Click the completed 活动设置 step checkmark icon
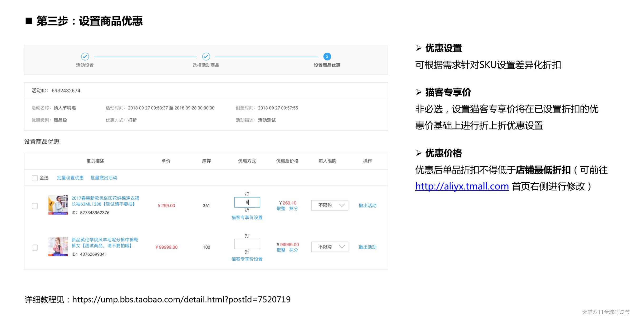The height and width of the screenshot is (317, 644). pos(85,56)
